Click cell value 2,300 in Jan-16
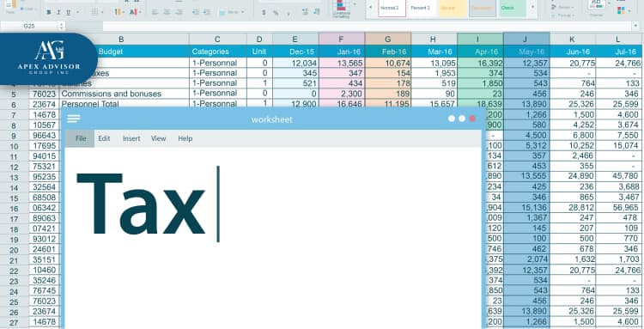This screenshot has height=329, width=644. point(341,94)
